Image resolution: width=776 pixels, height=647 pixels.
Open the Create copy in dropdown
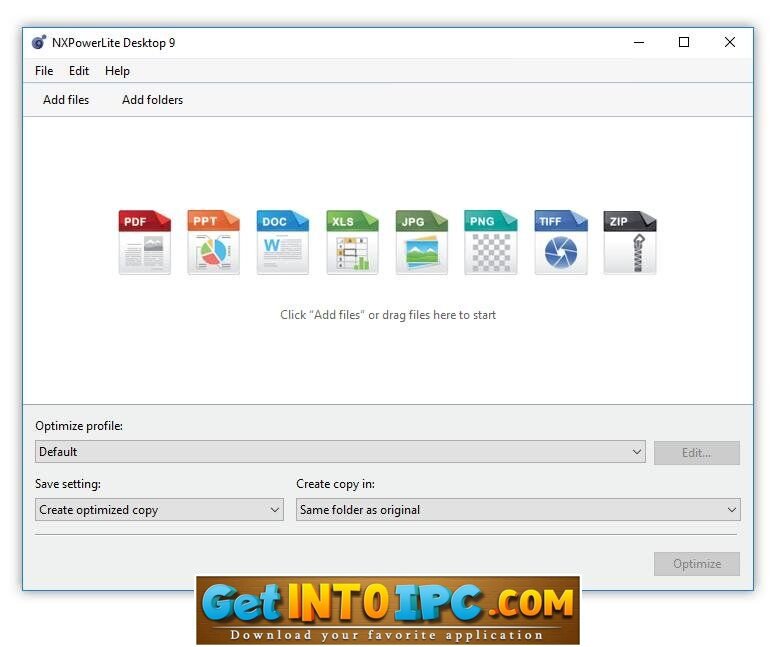(518, 510)
